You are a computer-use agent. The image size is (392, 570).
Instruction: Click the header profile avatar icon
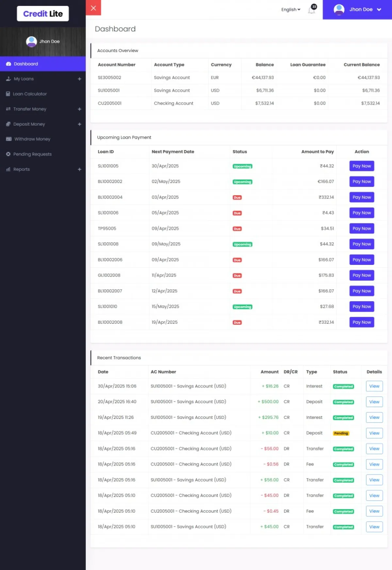click(339, 9)
